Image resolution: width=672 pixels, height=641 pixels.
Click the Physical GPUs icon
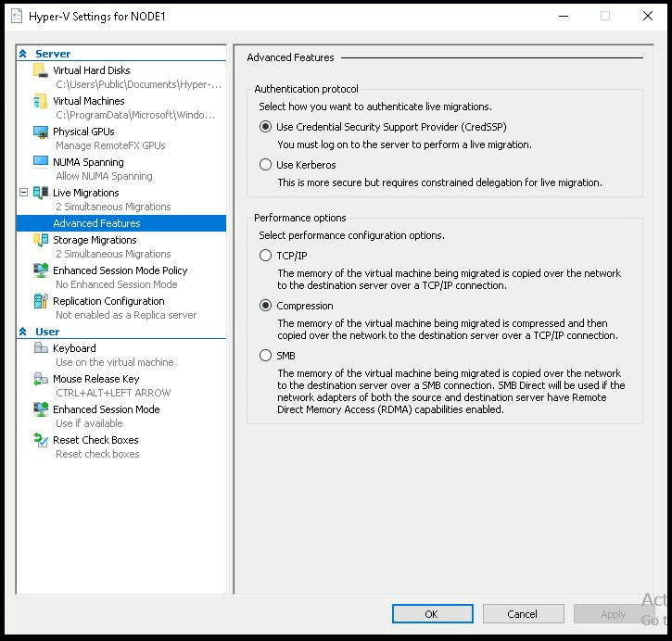point(41,132)
